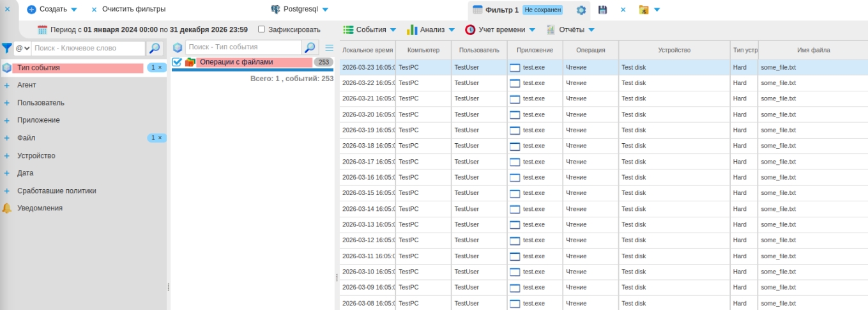Click test.exe icon in 2026-03-15 row
The image size is (868, 310).
515,193
